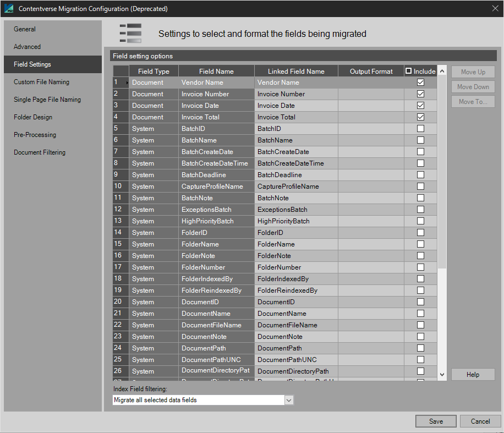Select row header number 1
The height and width of the screenshot is (433, 504).
click(121, 83)
